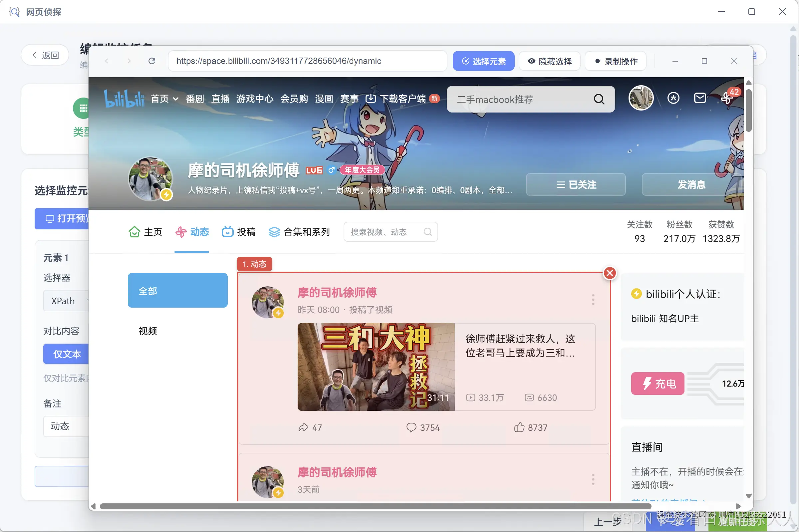This screenshot has width=799, height=532.
Task: Click the 返回 button in main window
Action: [45, 55]
